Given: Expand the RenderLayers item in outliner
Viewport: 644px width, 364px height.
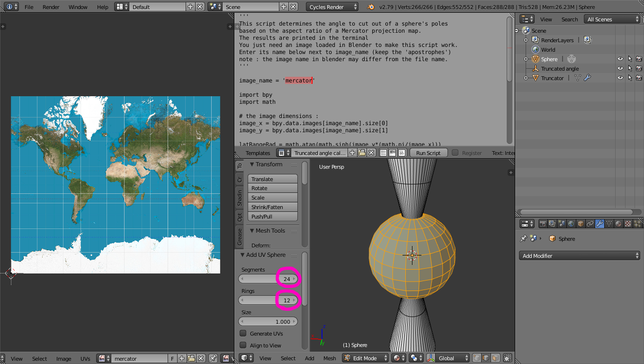Looking at the screenshot, I should (526, 40).
